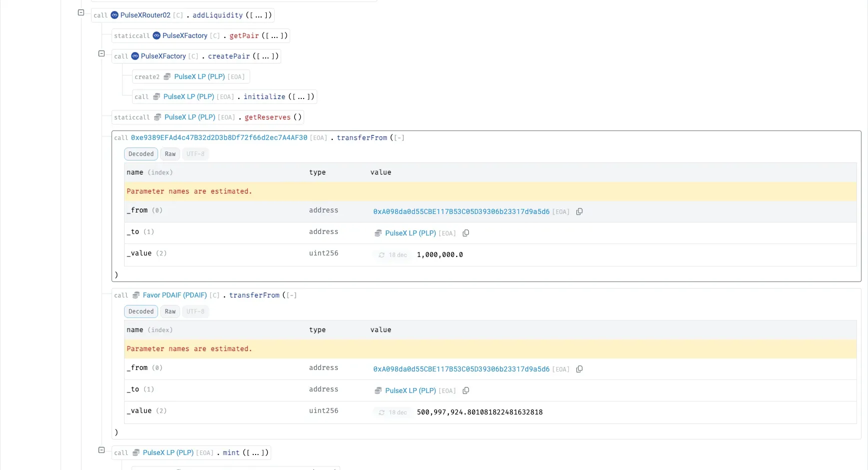Copy the 0xA098da0d address via its copy icon
Image resolution: width=868 pixels, height=470 pixels.
tap(579, 211)
